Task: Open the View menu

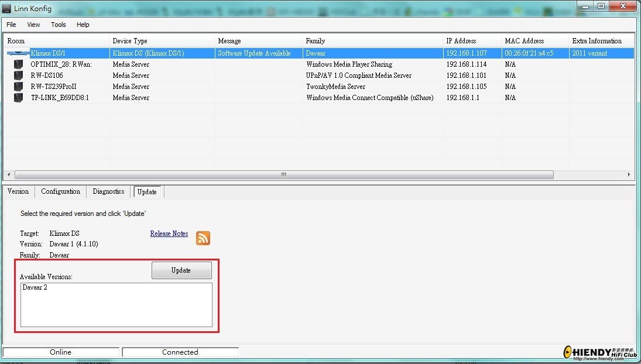Action: pos(33,25)
